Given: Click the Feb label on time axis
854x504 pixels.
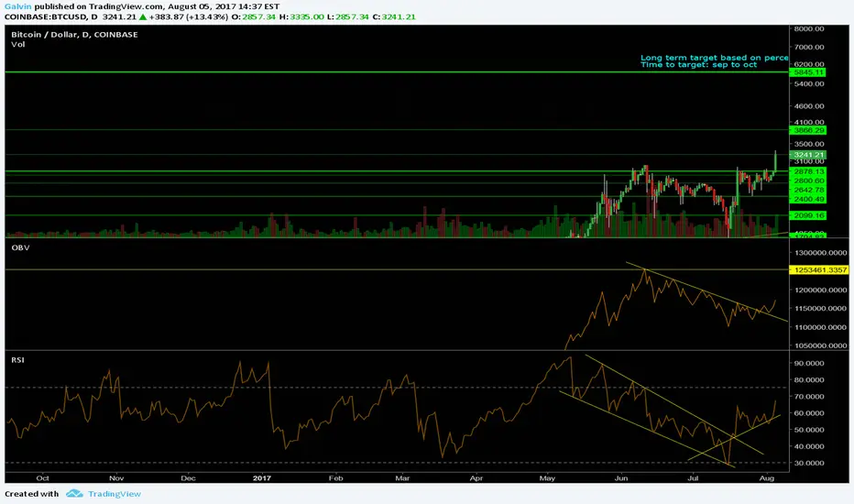Looking at the screenshot, I should pos(336,478).
